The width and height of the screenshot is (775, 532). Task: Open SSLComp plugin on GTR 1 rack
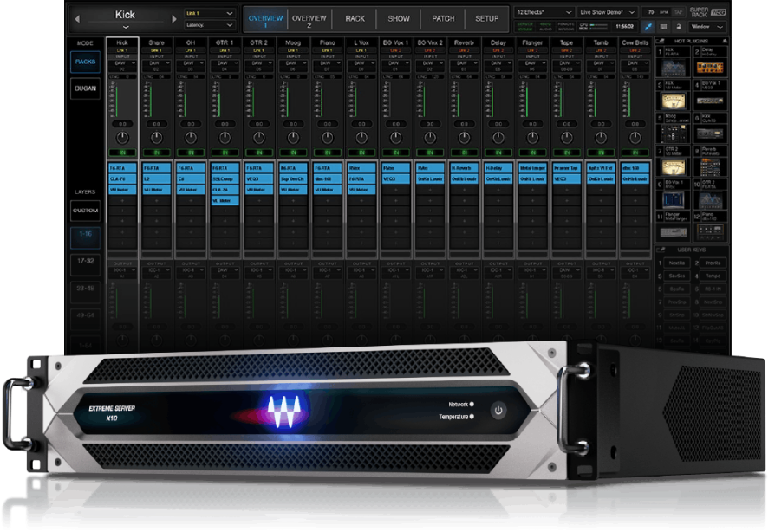point(225,178)
